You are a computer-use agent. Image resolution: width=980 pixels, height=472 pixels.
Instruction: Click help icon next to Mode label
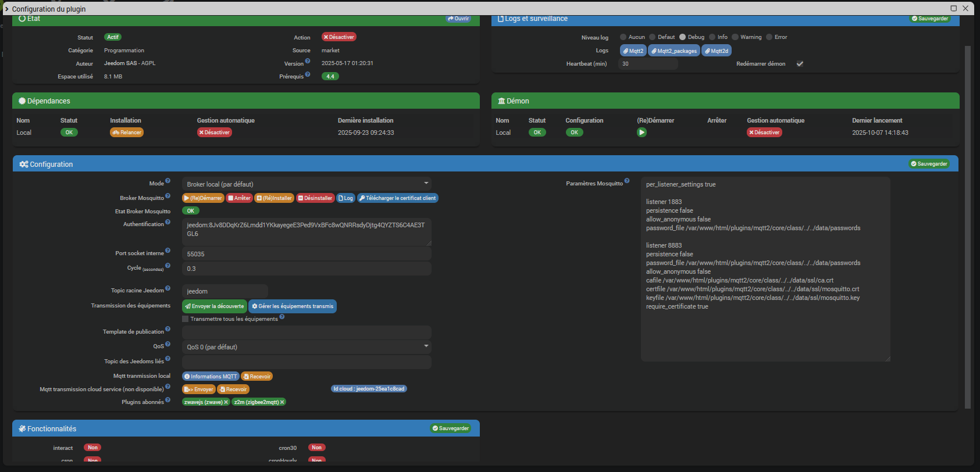(168, 181)
